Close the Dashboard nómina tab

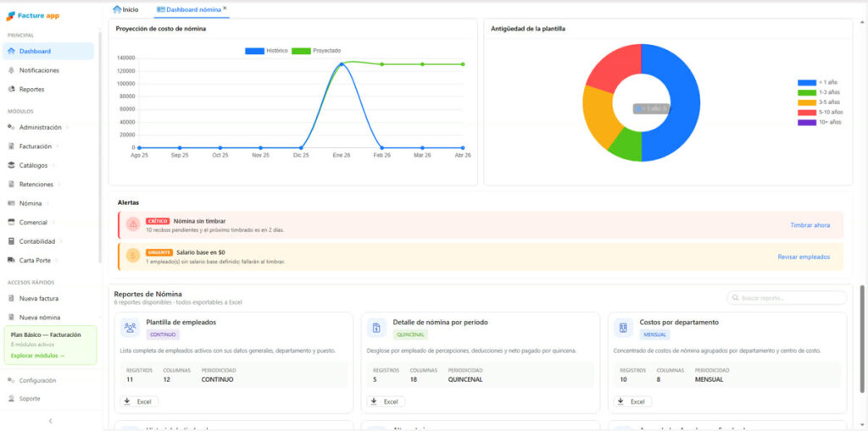[x=225, y=8]
